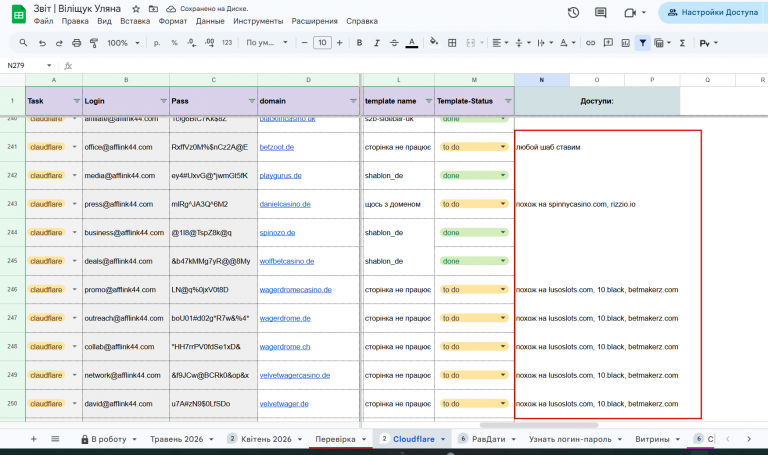
Task: Open the text color picker
Action: click(412, 43)
